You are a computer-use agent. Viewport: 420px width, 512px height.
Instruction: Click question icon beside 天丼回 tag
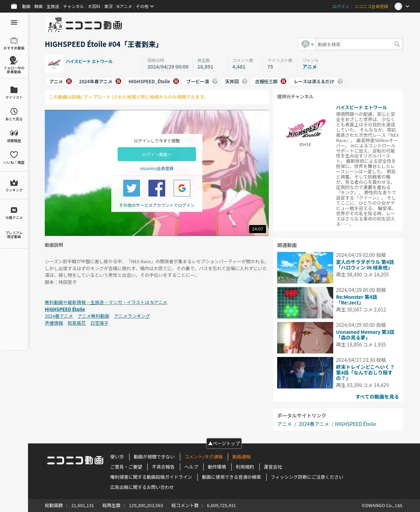(245, 81)
